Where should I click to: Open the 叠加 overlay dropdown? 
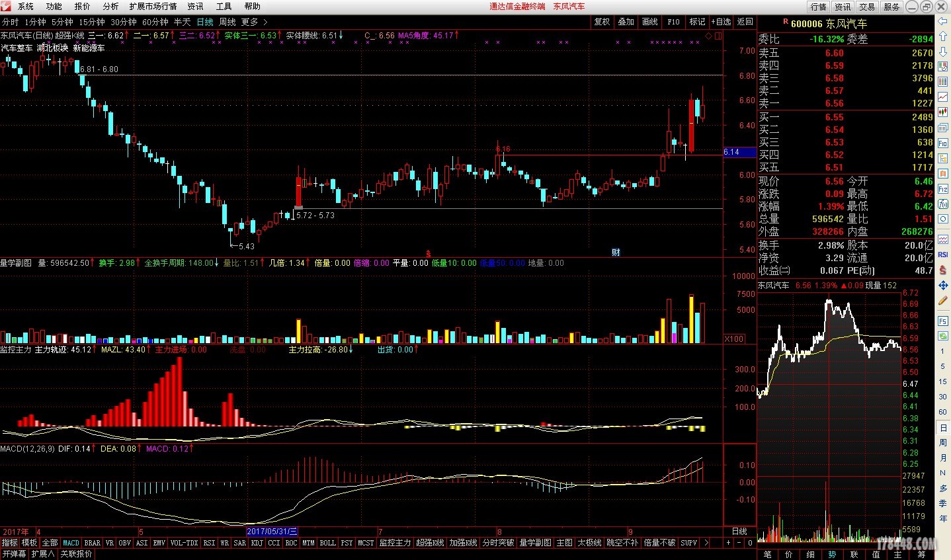point(626,22)
